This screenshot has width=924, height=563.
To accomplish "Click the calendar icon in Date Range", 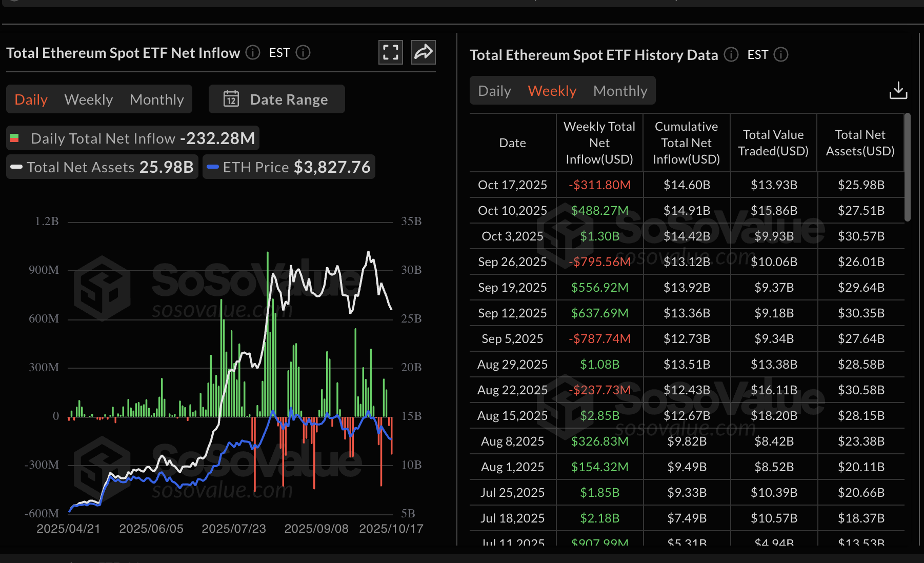I will pyautogui.click(x=231, y=99).
